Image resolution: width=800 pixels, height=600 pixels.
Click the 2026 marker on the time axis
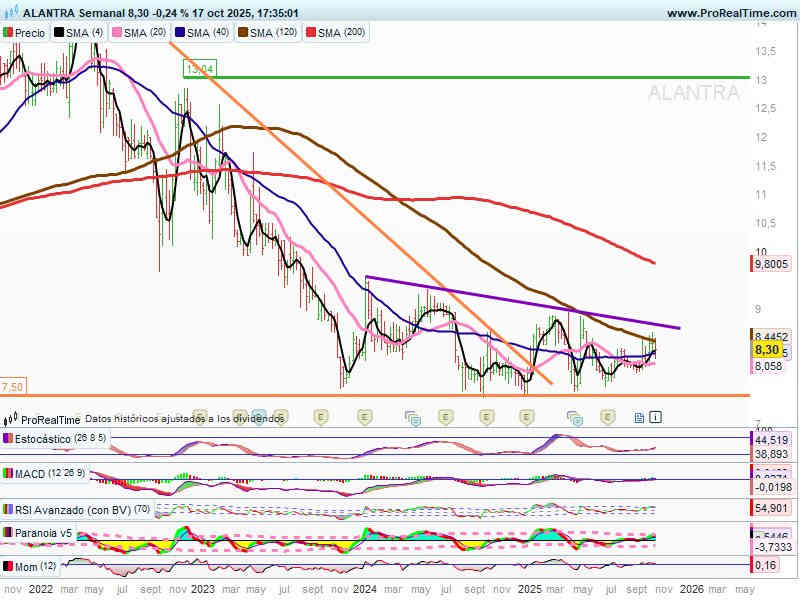[x=690, y=590]
